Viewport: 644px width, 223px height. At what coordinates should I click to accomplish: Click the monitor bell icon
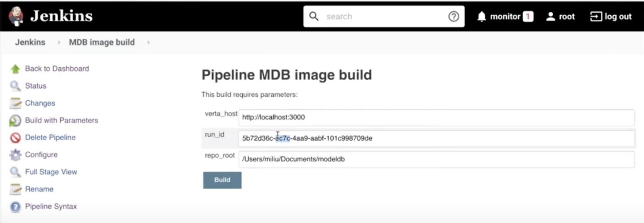(x=481, y=17)
